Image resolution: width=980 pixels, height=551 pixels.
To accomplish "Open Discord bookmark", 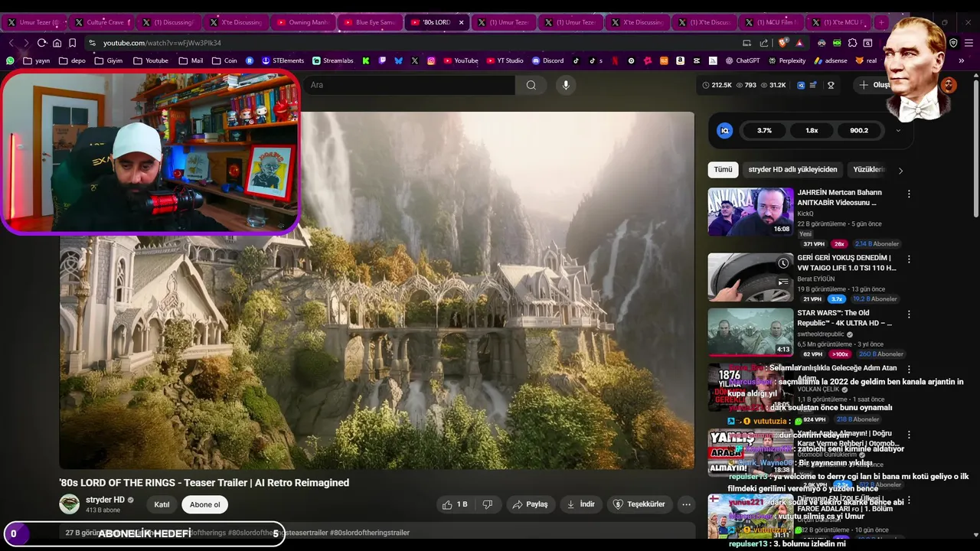I will 547,60.
